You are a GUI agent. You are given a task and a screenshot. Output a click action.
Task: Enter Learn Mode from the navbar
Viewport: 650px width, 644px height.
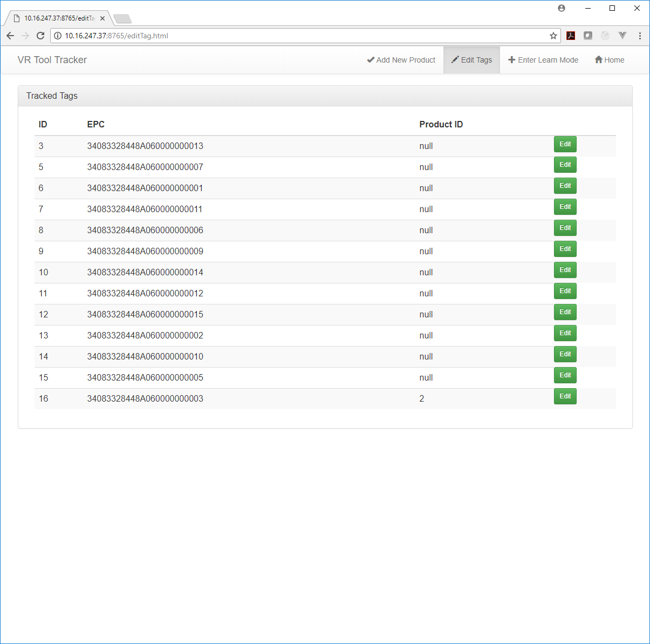point(543,60)
